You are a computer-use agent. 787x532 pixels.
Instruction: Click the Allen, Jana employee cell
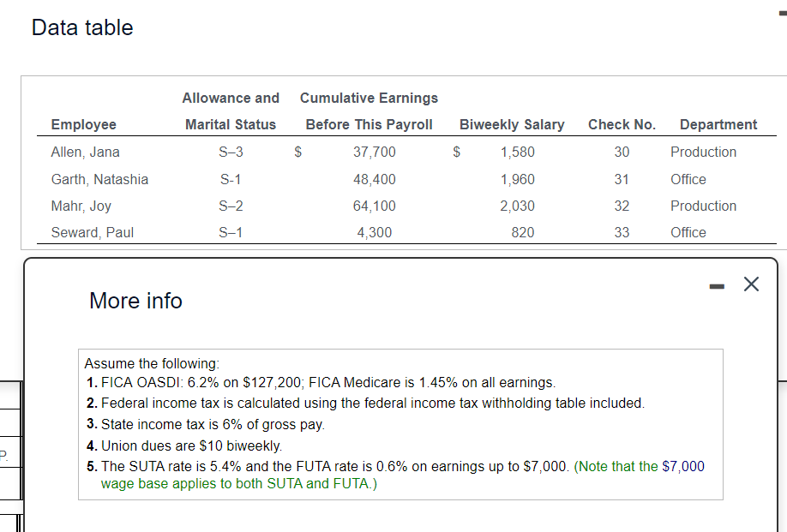point(86,152)
